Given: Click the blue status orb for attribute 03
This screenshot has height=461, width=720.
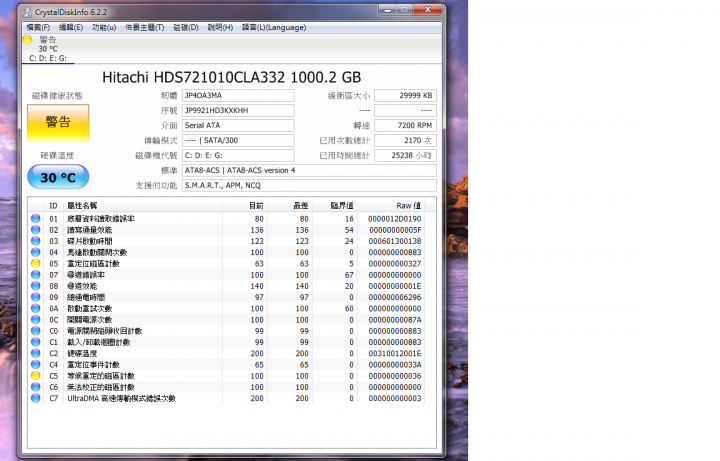Looking at the screenshot, I should [35, 241].
